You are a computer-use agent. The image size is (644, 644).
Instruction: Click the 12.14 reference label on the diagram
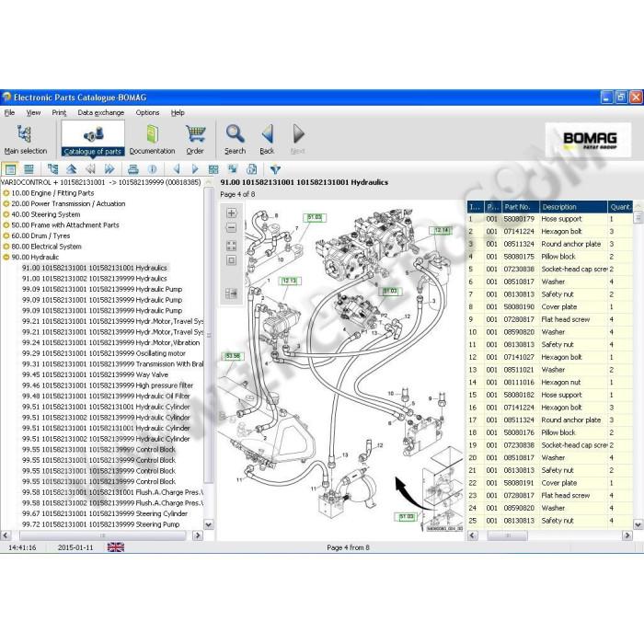441,230
